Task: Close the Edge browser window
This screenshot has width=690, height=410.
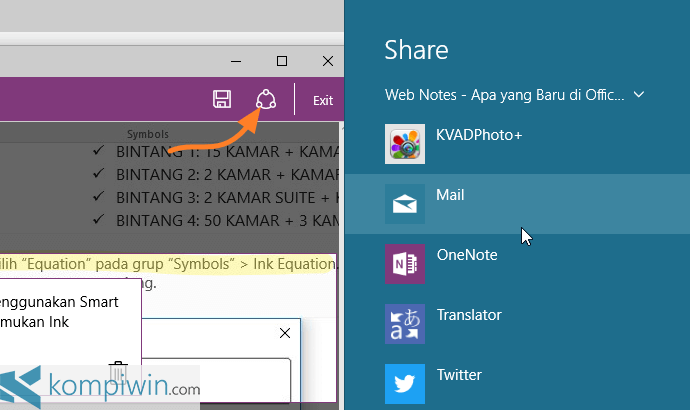Action: 328,61
